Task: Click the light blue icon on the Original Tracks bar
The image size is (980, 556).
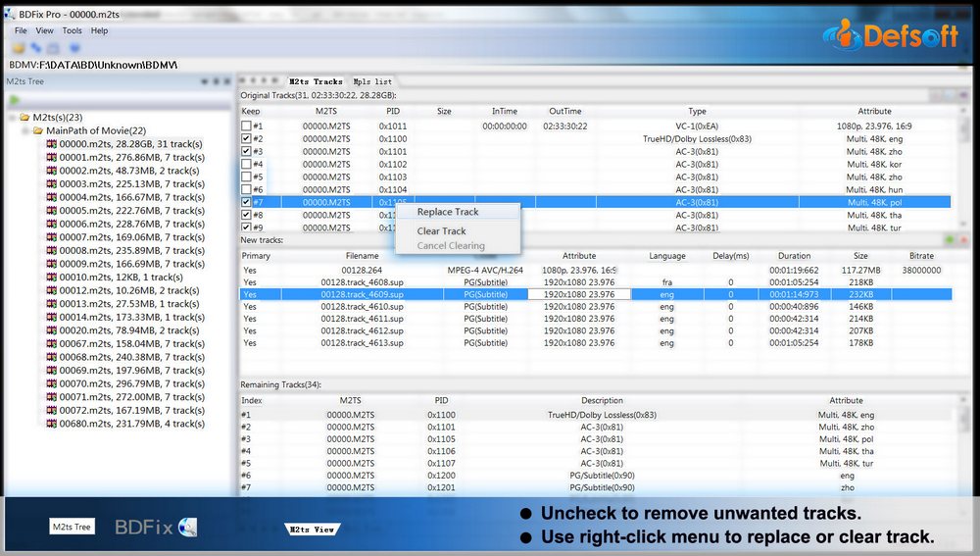Action: click(950, 95)
